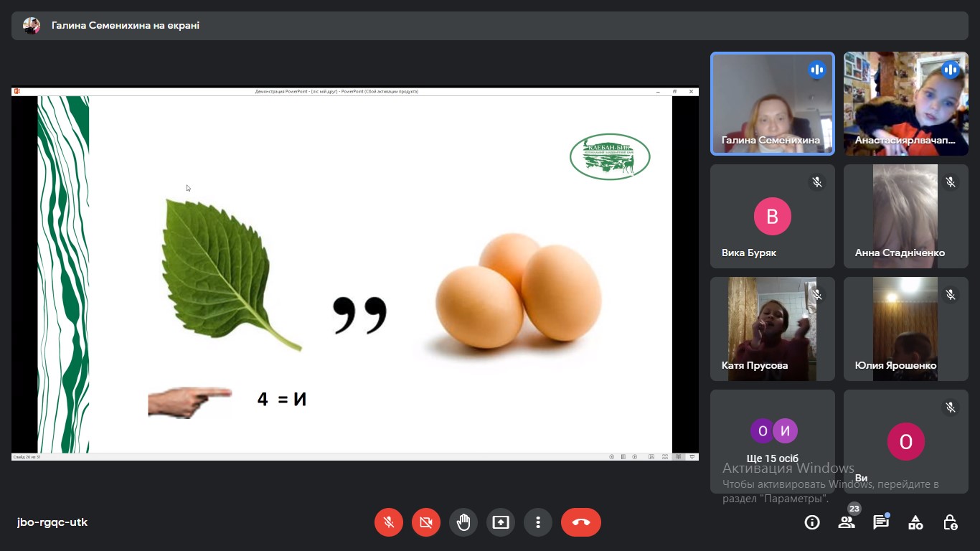Select Галина Семенихина's video tile
The height and width of the screenshot is (551, 980).
click(x=773, y=103)
